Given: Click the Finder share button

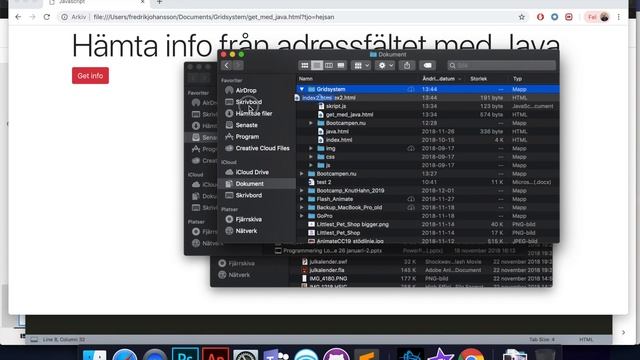Looking at the screenshot, I should [407, 65].
